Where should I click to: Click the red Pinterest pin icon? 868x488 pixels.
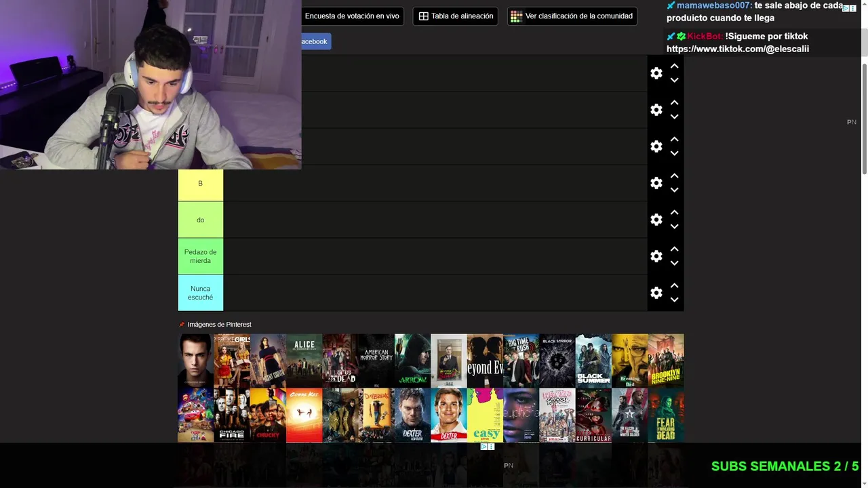[x=182, y=325]
